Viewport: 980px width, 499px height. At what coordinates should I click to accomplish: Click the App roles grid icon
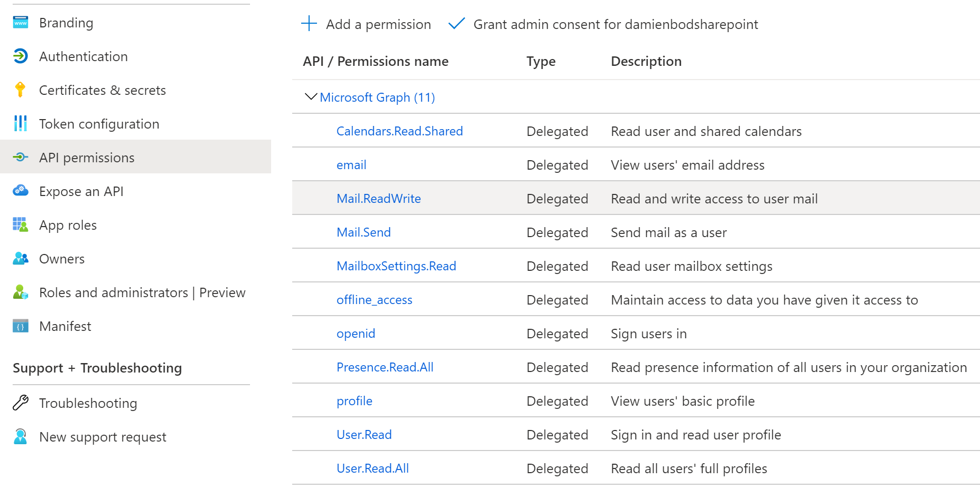coord(21,225)
